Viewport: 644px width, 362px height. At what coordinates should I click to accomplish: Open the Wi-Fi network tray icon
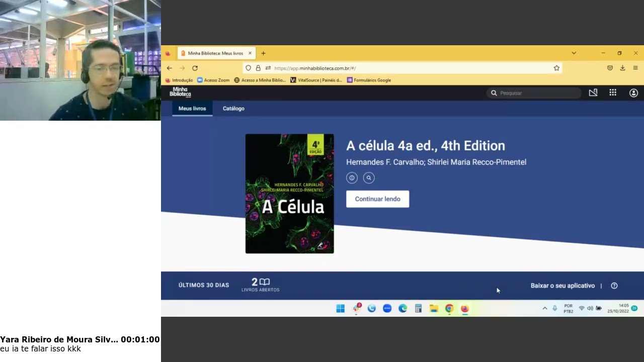point(582,308)
